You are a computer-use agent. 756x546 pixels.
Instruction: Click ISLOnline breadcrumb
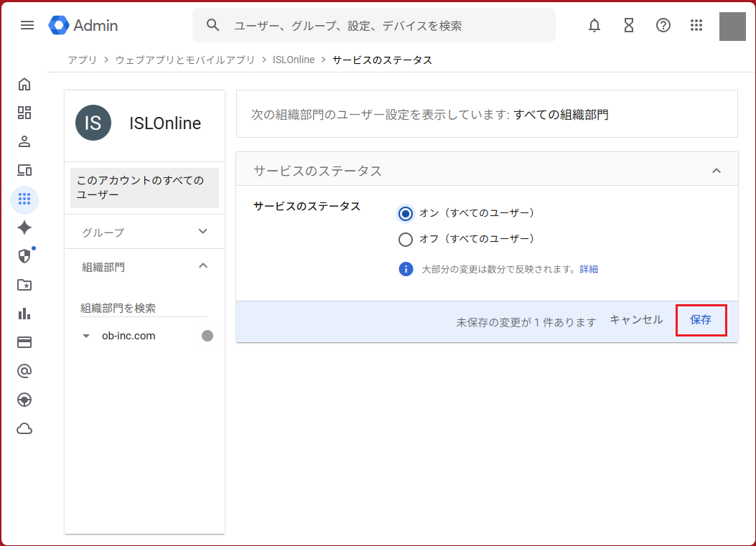point(294,60)
